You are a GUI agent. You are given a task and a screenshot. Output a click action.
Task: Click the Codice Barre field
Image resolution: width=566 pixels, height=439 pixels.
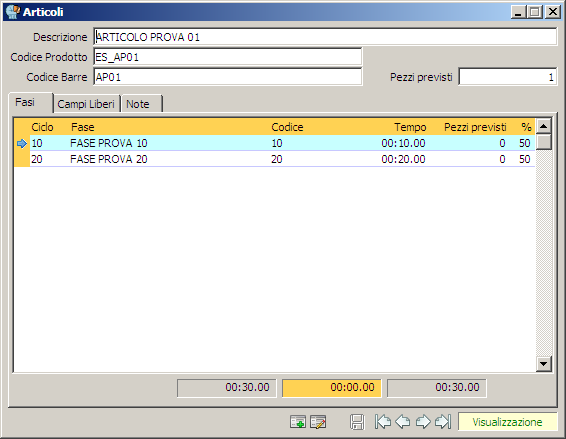(x=228, y=77)
